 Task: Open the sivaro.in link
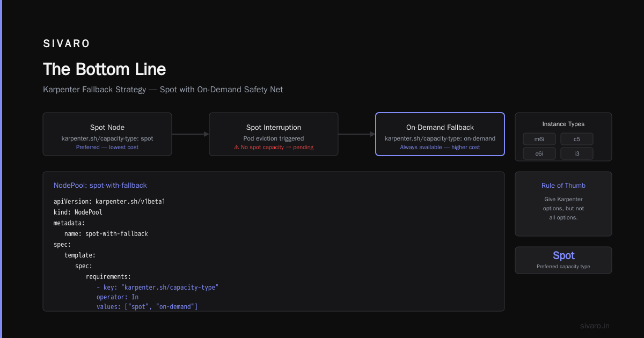tap(595, 326)
